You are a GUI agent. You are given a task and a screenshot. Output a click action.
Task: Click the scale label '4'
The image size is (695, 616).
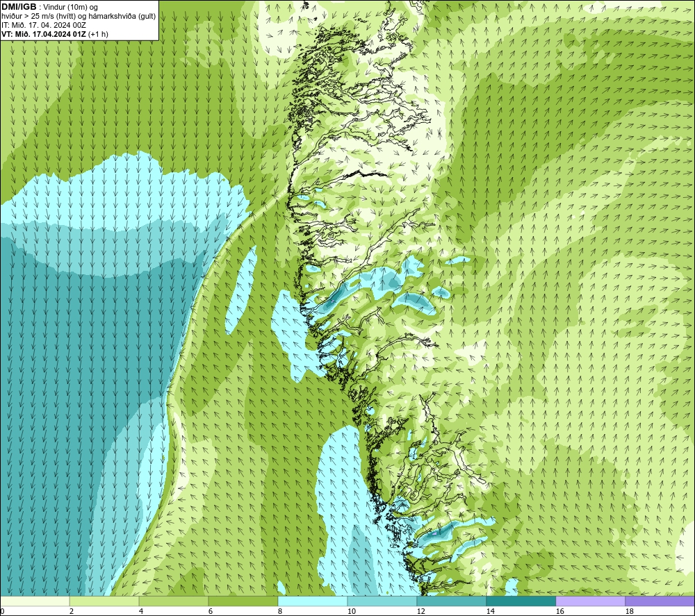point(141,611)
